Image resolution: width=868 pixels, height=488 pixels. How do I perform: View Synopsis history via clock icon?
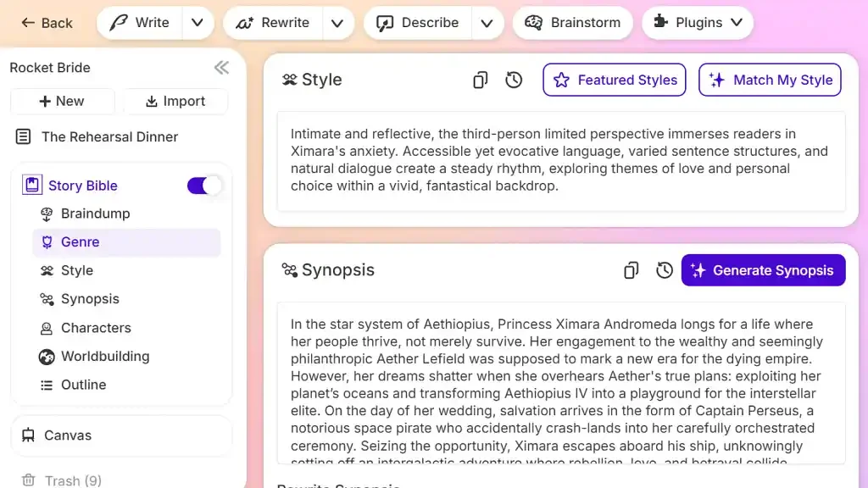tap(665, 270)
